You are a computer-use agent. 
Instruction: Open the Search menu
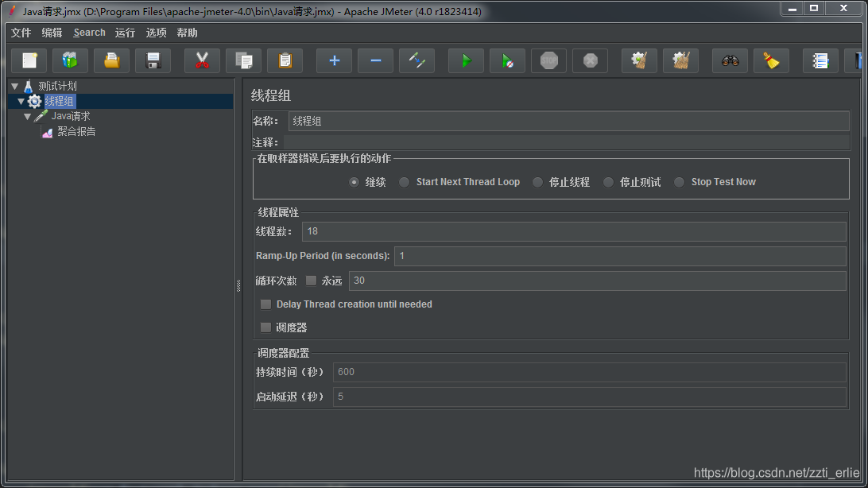coord(89,33)
